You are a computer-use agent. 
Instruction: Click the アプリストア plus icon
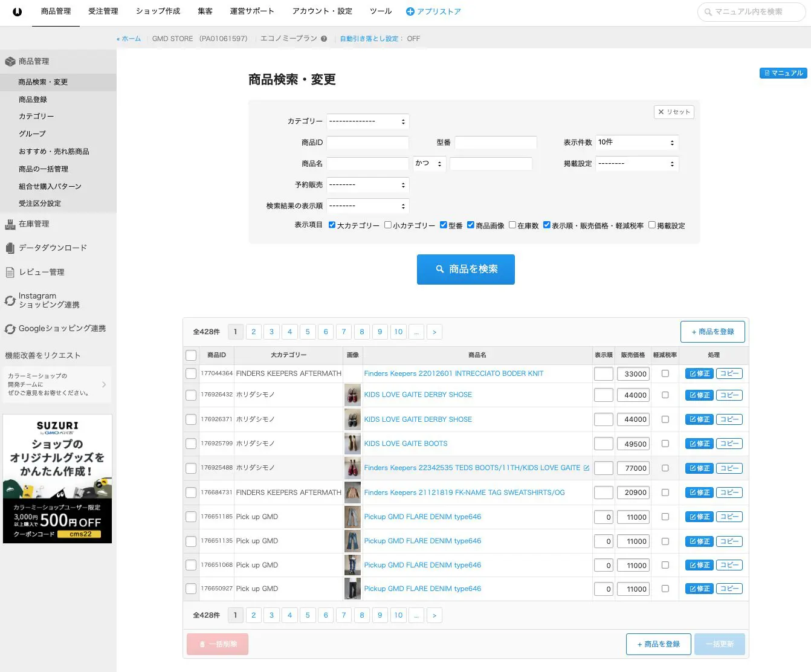tap(410, 11)
